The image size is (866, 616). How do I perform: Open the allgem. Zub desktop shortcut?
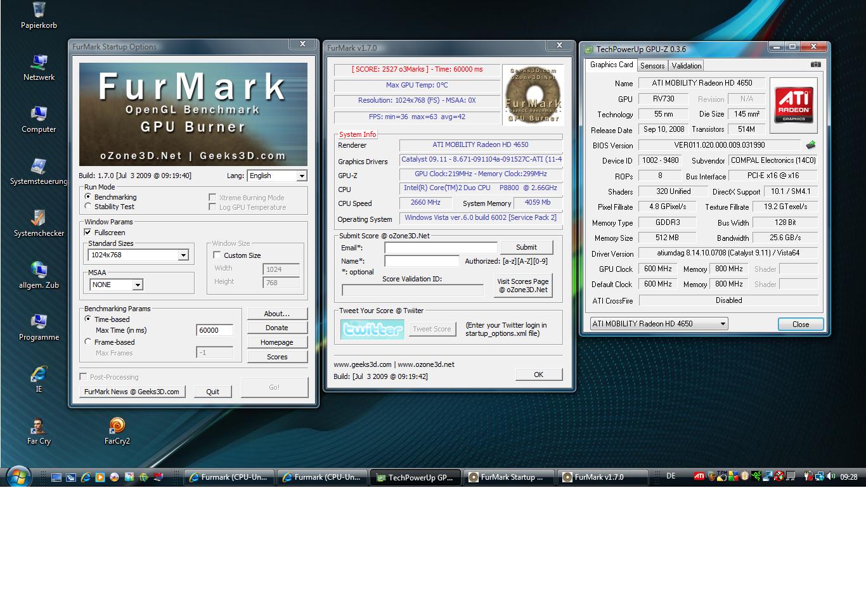tap(39, 276)
